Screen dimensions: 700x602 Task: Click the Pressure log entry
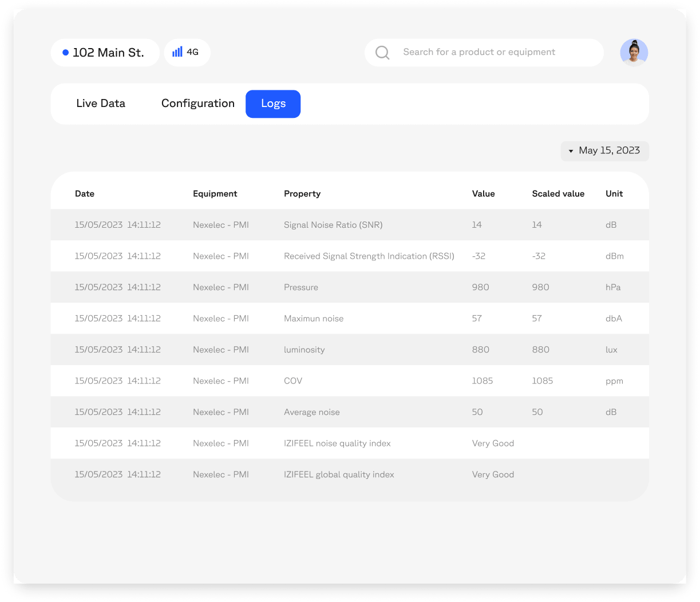(301, 287)
